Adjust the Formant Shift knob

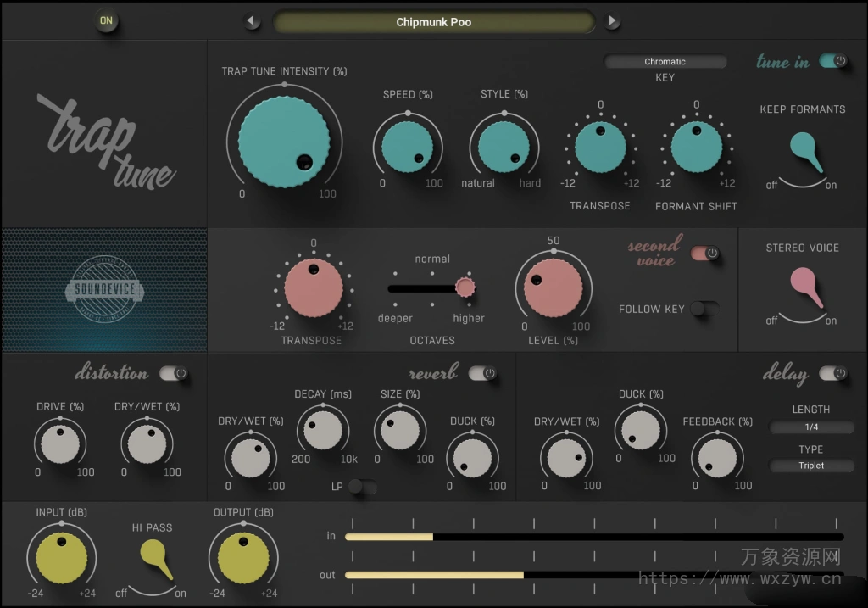click(x=695, y=146)
